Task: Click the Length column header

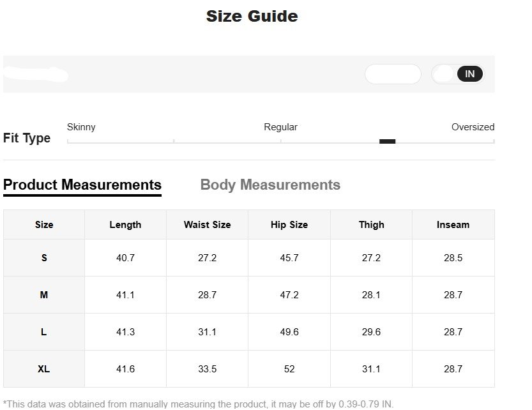Action: coord(125,225)
